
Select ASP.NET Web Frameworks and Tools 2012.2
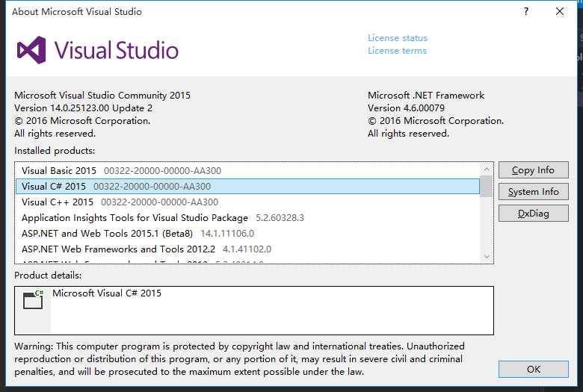pos(247,249)
